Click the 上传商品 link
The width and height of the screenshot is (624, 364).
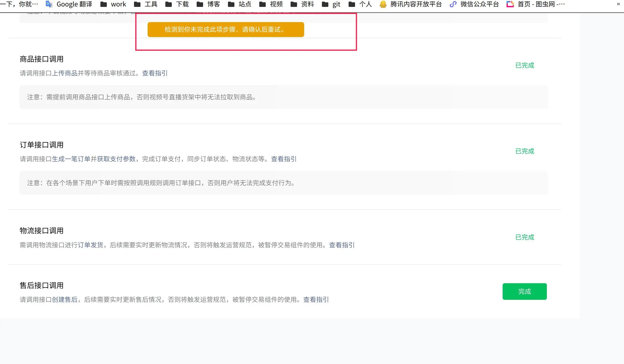[x=65, y=73]
